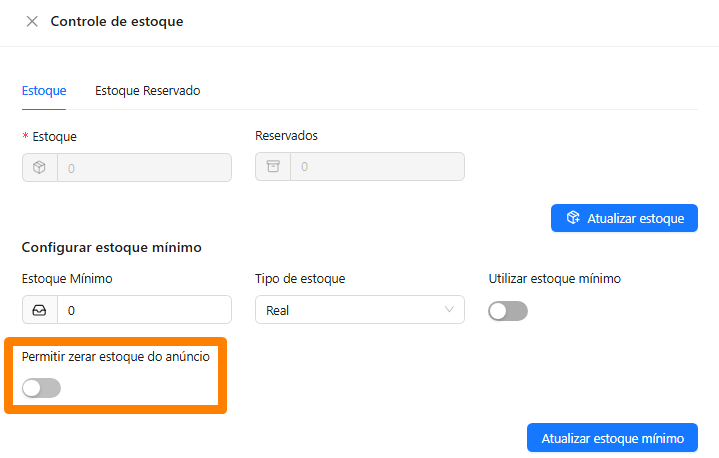Screen dimensions: 719x458
Task: Click the Permitir zerar estoque do anúncio label
Action: (x=116, y=357)
